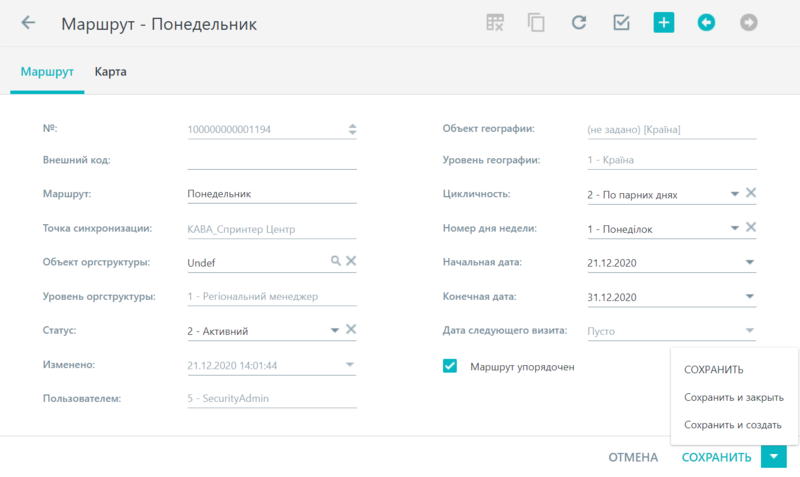Click the Уровень оргструктуры field

272,296
